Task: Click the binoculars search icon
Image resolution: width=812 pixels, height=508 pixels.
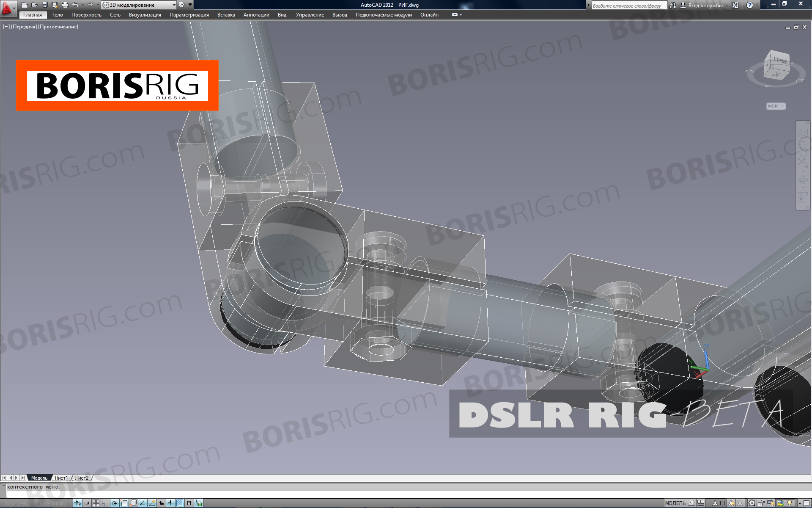Action: click(672, 5)
